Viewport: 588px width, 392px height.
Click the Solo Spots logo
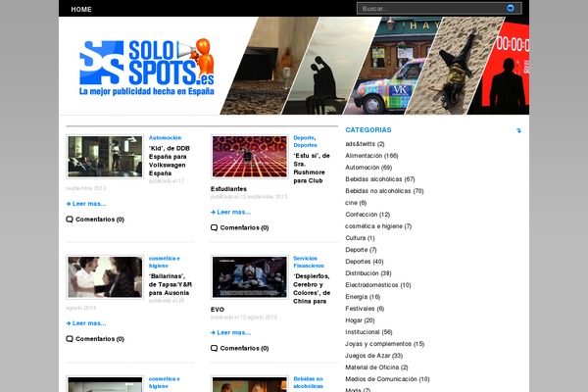click(x=147, y=68)
